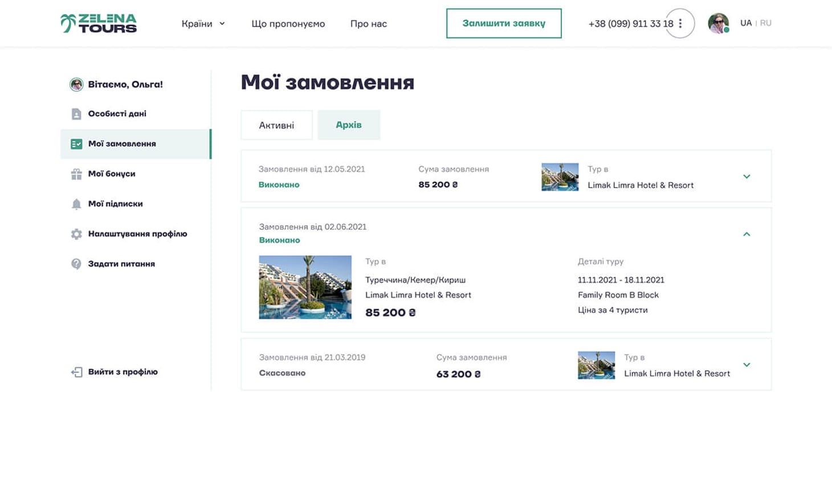Screen dimensions: 832x504
Task: Expand the order from 12.05.2021
Action: click(747, 177)
